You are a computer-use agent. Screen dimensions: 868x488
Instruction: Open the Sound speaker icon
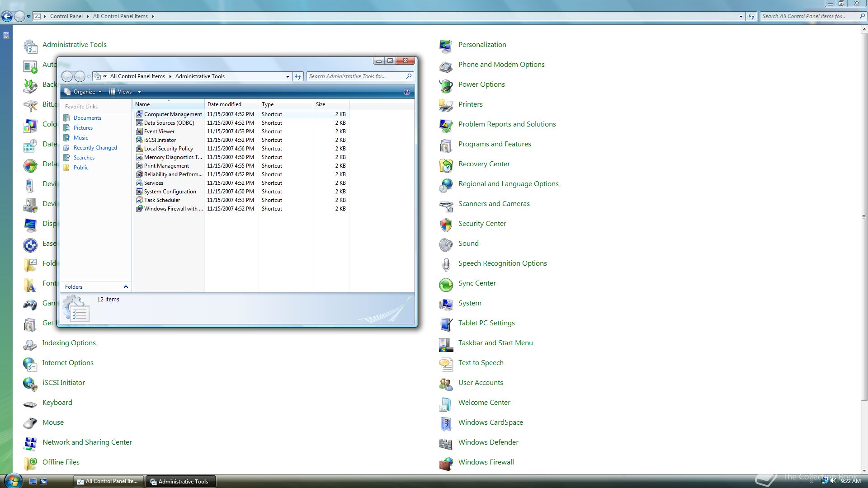[446, 244]
